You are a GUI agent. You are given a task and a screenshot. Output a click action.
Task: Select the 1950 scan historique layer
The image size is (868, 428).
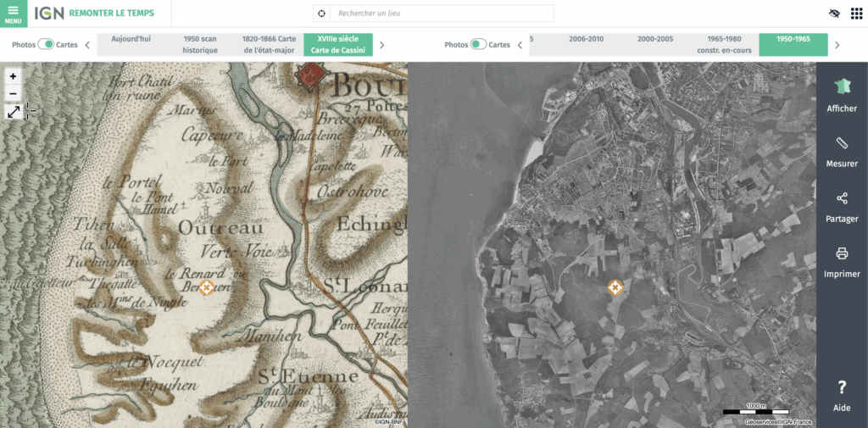(199, 45)
